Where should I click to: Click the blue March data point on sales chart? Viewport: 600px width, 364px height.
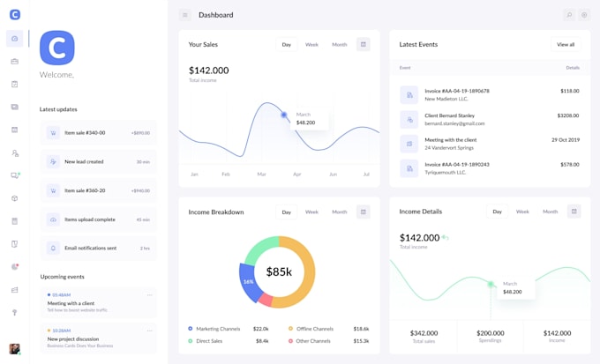pyautogui.click(x=284, y=115)
